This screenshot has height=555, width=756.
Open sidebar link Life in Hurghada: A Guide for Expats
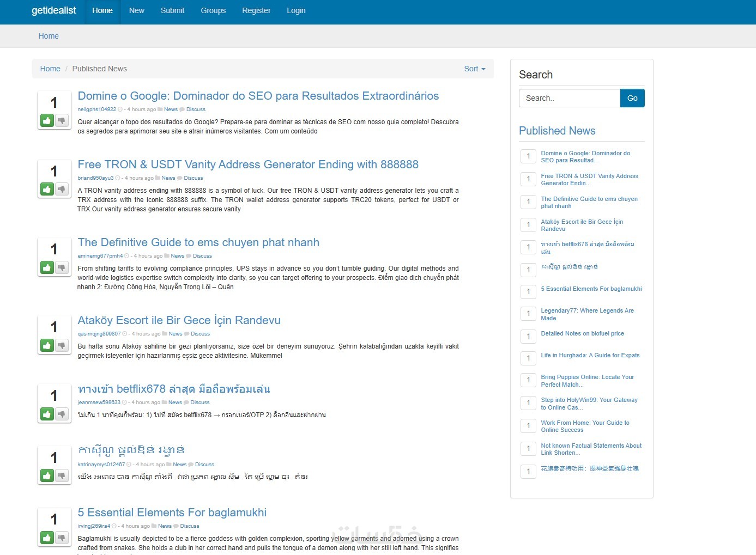click(590, 355)
